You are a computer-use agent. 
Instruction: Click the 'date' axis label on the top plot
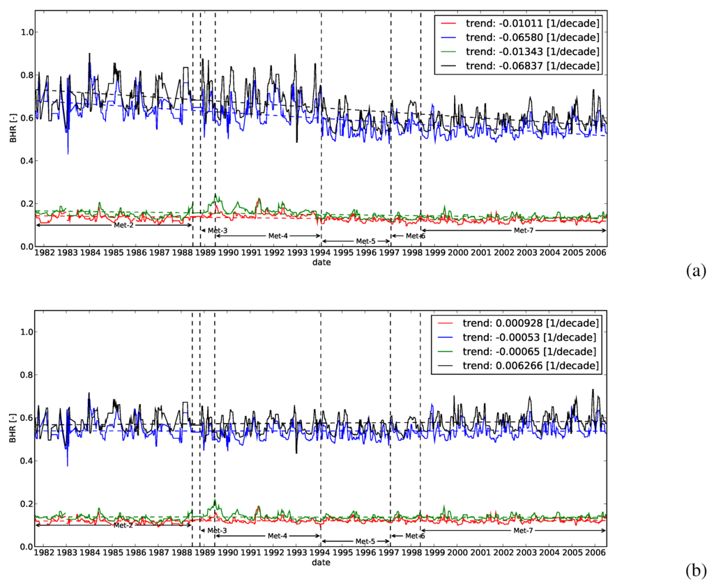[321, 261]
